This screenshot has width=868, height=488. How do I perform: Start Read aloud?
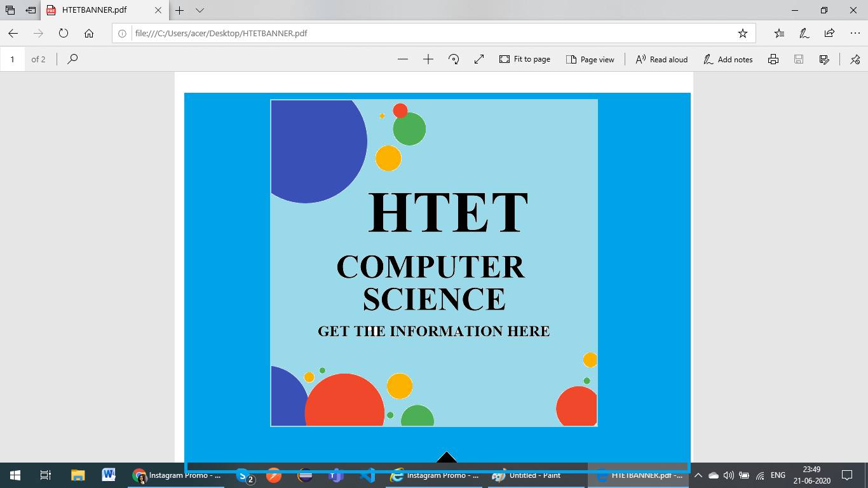[x=661, y=59]
